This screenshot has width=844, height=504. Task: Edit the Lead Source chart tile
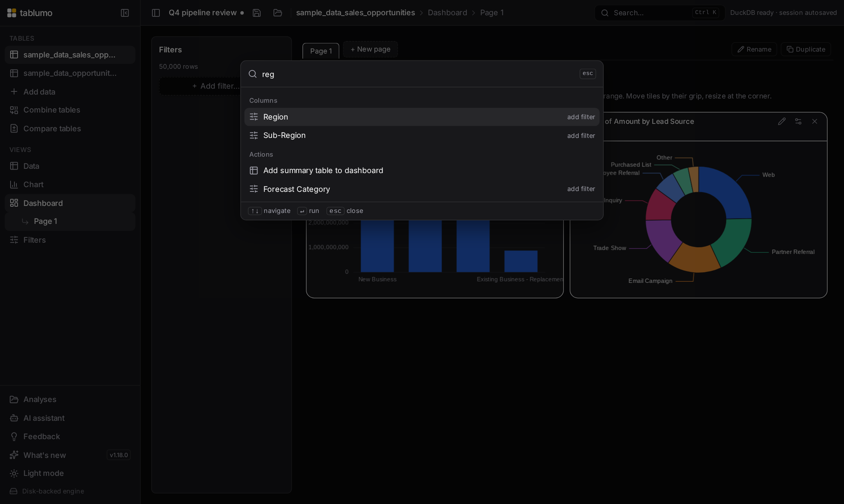click(782, 122)
